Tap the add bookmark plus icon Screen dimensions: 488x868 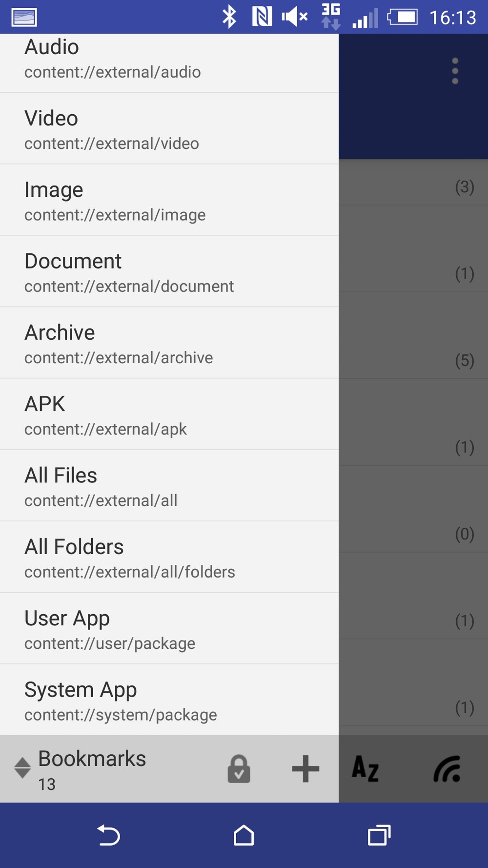click(305, 769)
